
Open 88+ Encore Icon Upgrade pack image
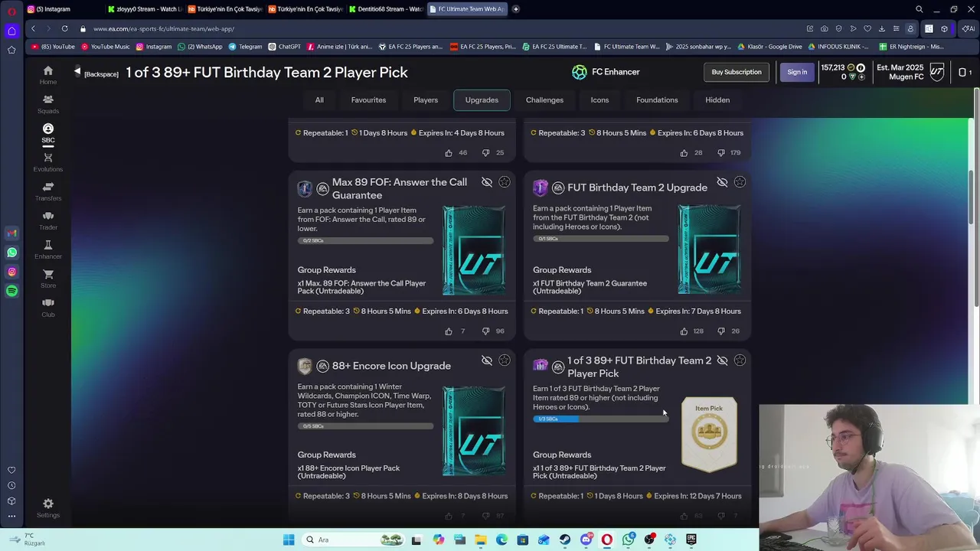pyautogui.click(x=474, y=431)
